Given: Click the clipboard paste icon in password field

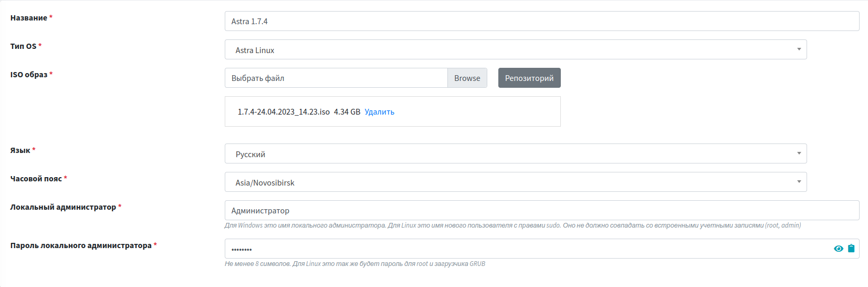Looking at the screenshot, I should coord(851,248).
